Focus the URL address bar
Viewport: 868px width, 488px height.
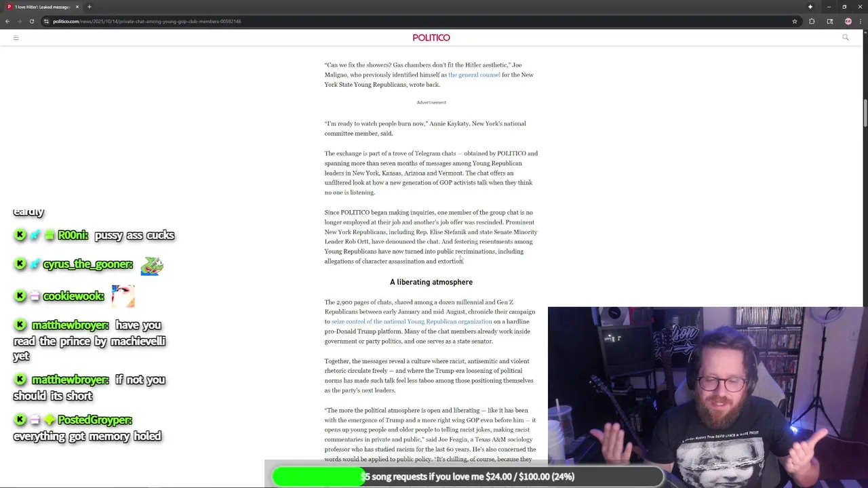[x=420, y=21]
